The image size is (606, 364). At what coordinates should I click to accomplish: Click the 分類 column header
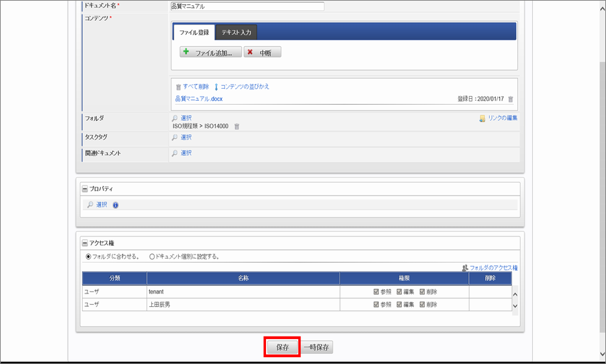coord(114,278)
